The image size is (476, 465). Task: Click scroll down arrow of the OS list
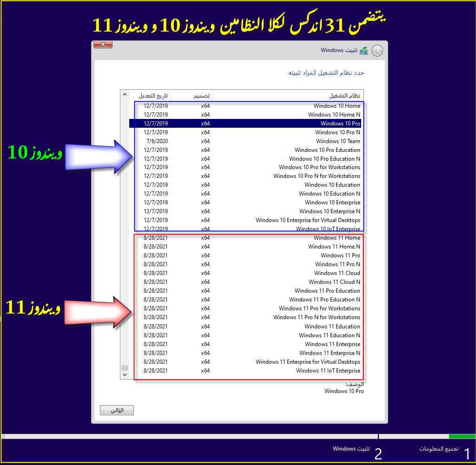pyautogui.click(x=125, y=375)
